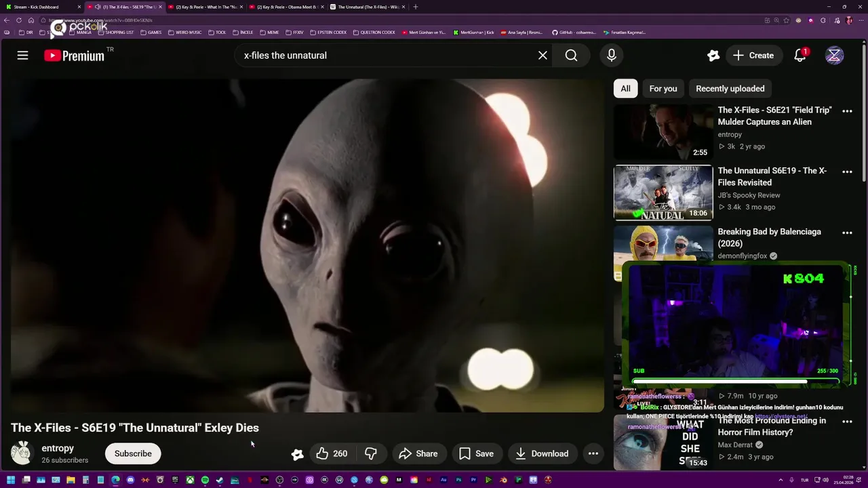
Task: Open the FFXIV bookmark folder
Action: [x=294, y=33]
